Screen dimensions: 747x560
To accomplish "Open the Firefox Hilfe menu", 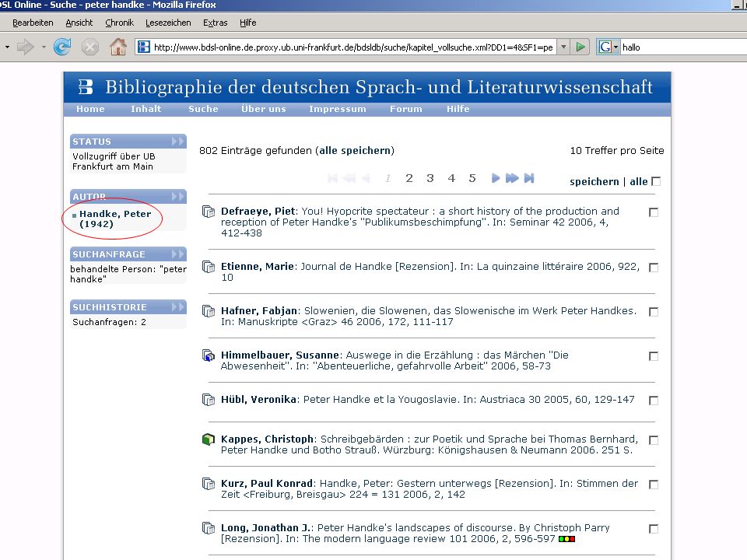I will [247, 23].
